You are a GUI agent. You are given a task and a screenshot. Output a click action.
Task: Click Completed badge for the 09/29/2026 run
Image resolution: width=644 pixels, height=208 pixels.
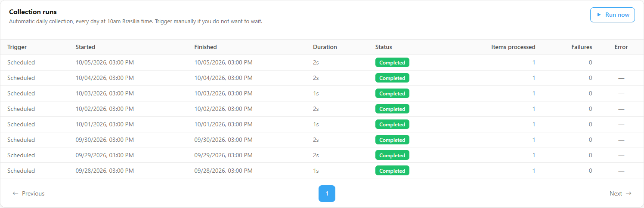(x=392, y=155)
